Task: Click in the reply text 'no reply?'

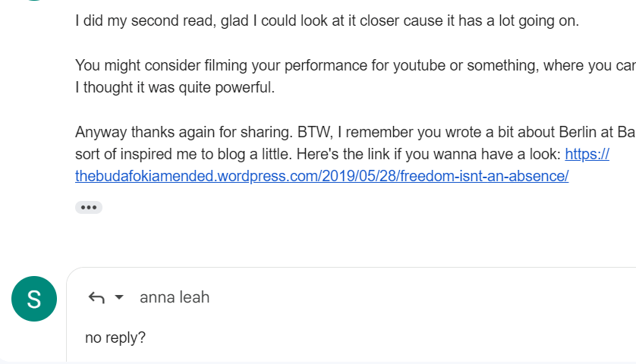Action: (x=115, y=337)
